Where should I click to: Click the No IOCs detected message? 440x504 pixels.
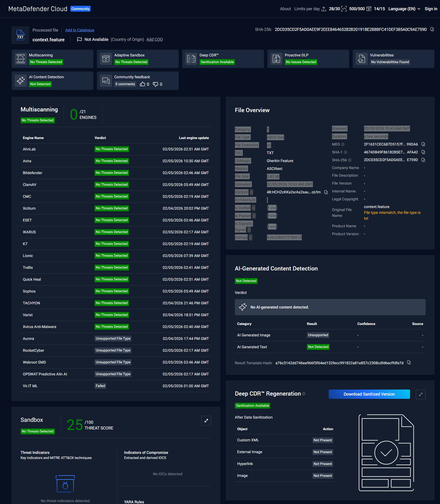tap(167, 474)
